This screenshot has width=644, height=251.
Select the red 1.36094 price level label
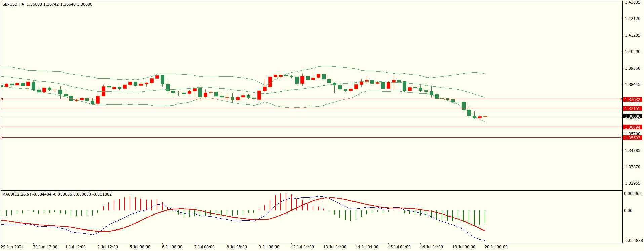click(x=632, y=127)
